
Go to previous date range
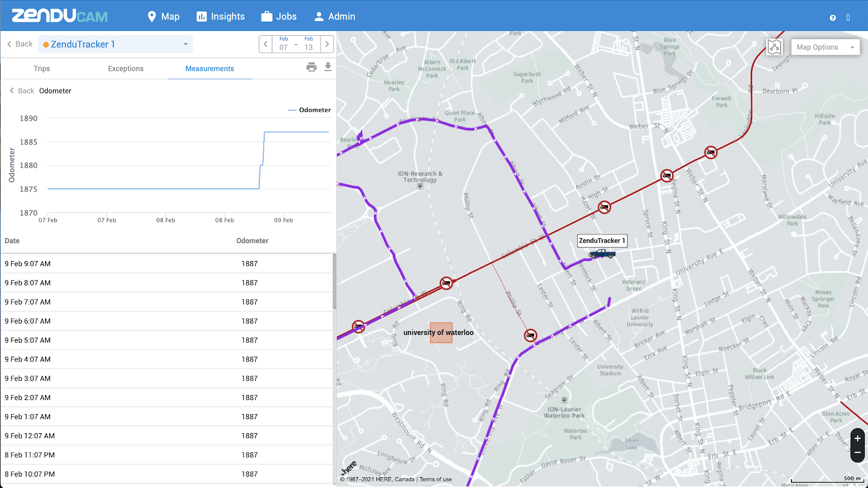[265, 44]
